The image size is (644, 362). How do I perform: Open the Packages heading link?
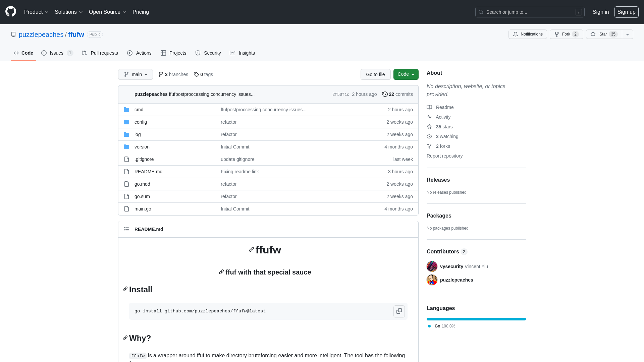[439, 216]
